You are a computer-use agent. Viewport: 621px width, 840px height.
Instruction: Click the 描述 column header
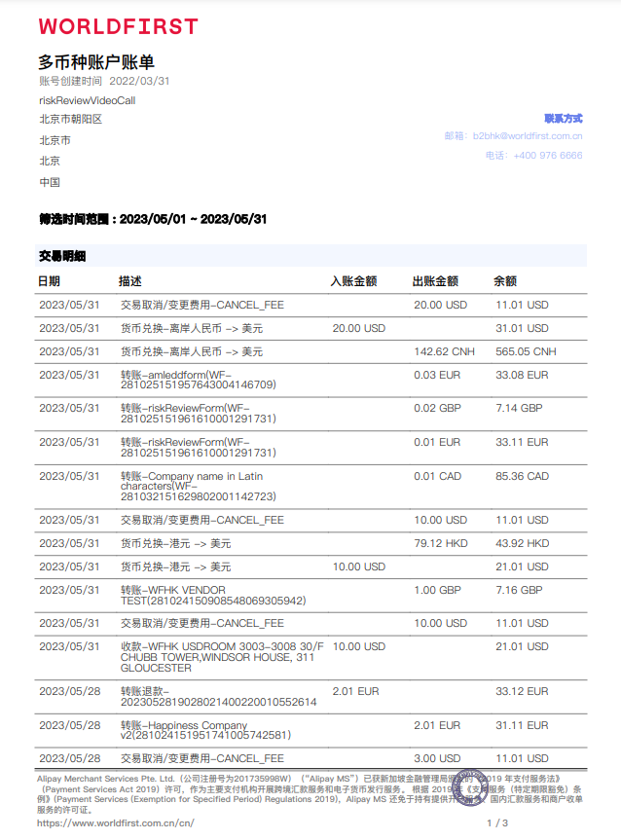pyautogui.click(x=129, y=281)
